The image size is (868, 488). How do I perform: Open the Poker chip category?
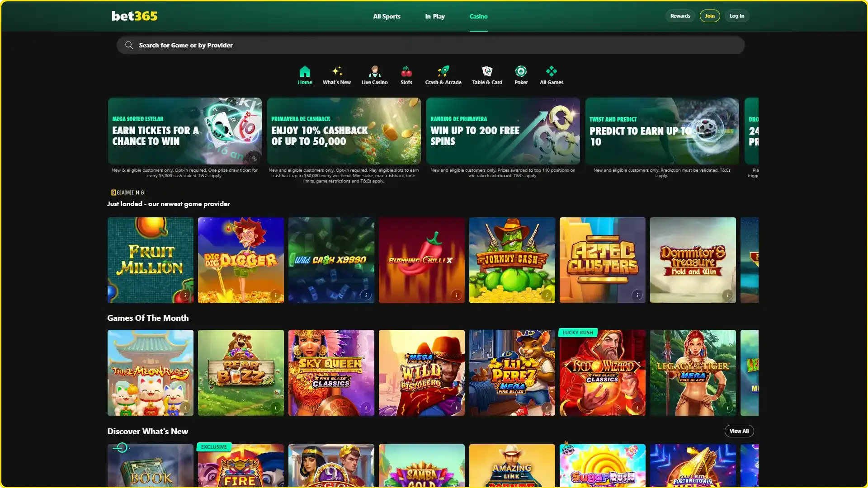(x=521, y=75)
